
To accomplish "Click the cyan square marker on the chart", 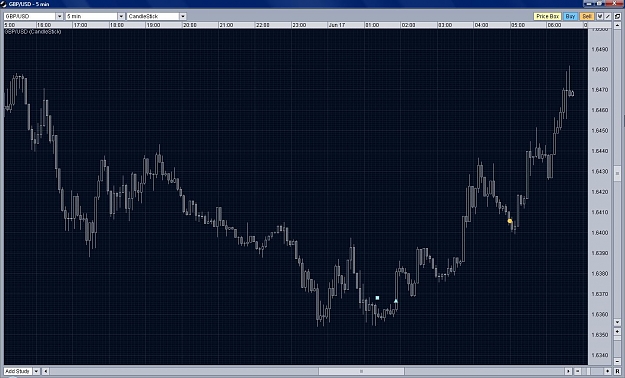I will click(377, 297).
